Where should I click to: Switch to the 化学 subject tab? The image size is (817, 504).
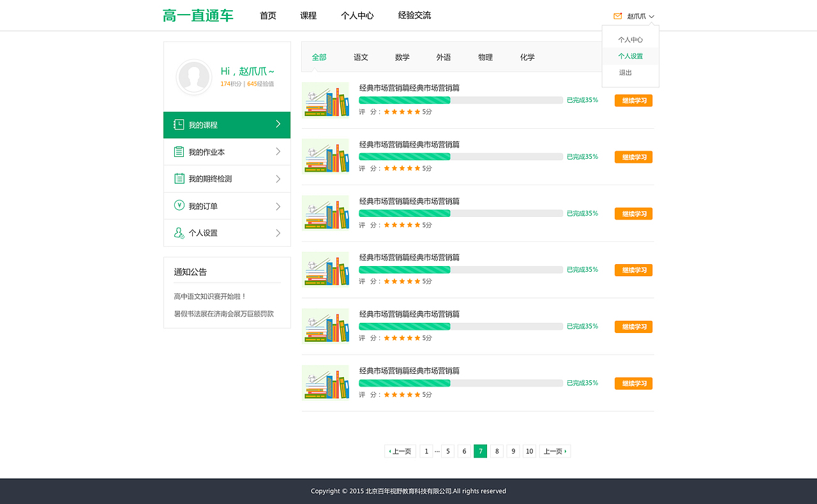(x=527, y=57)
